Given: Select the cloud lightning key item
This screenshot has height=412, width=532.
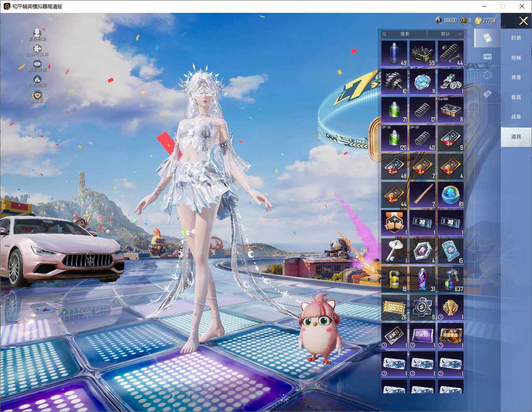Looking at the screenshot, I should 394,251.
